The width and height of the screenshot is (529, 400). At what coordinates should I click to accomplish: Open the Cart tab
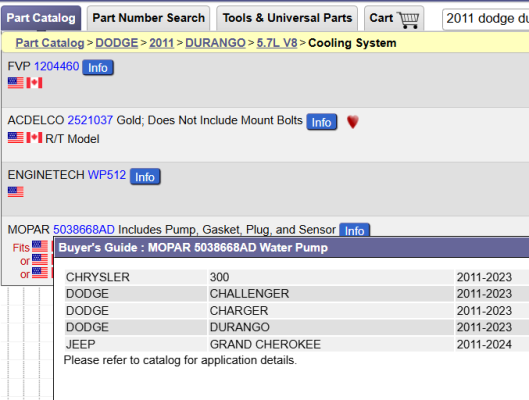tap(394, 18)
